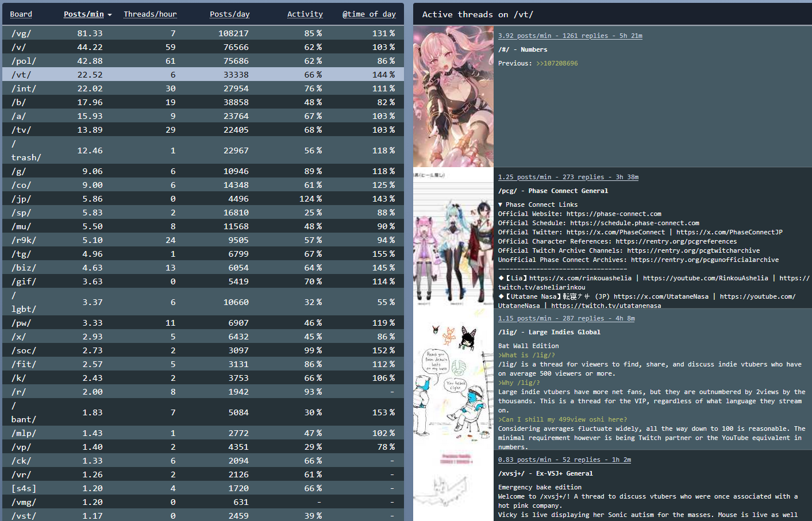Viewport: 812px width, 521px height.
Task: Click the "Emergency bake edition" subtitle text
Action: [540, 487]
